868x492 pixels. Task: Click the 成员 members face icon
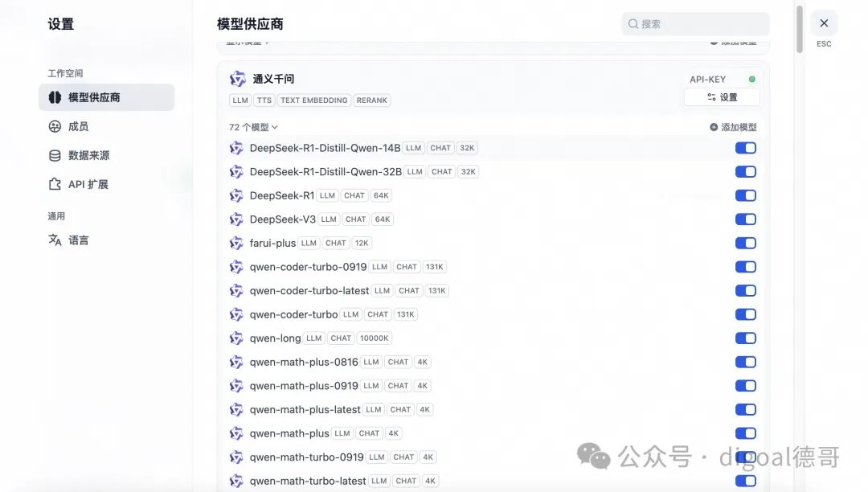55,126
